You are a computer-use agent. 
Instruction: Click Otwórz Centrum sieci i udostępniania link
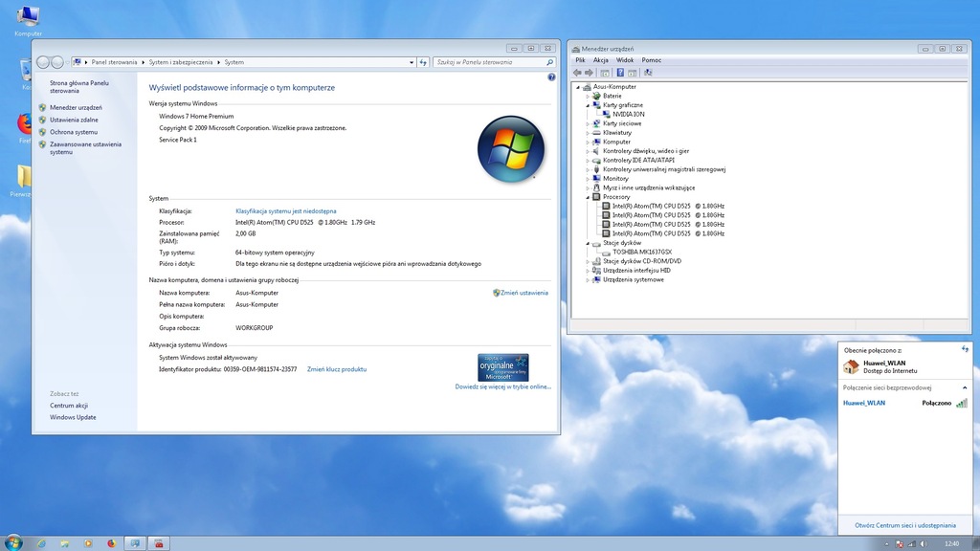[x=905, y=525]
